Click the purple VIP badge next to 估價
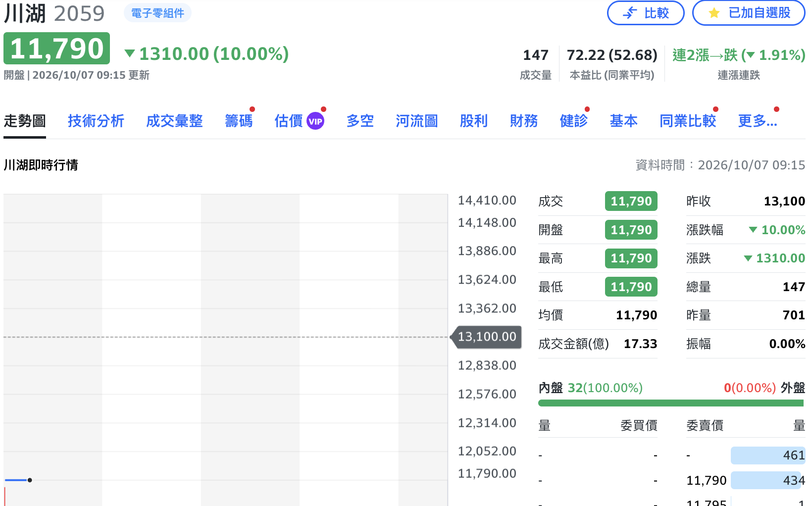This screenshot has width=812, height=506. click(x=315, y=121)
